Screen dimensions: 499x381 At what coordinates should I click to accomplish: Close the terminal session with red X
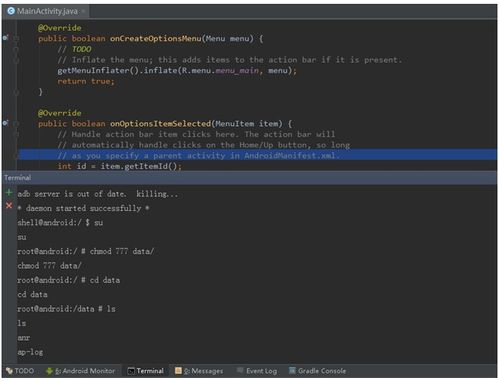[9, 206]
